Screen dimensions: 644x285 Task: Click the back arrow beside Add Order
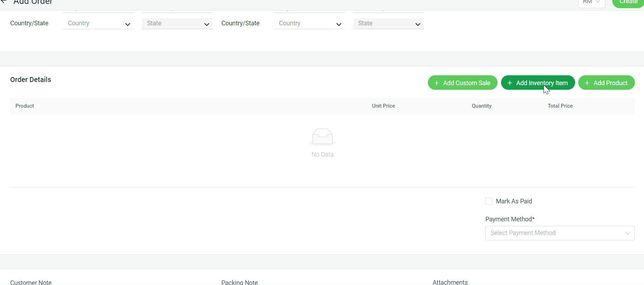pyautogui.click(x=4, y=2)
